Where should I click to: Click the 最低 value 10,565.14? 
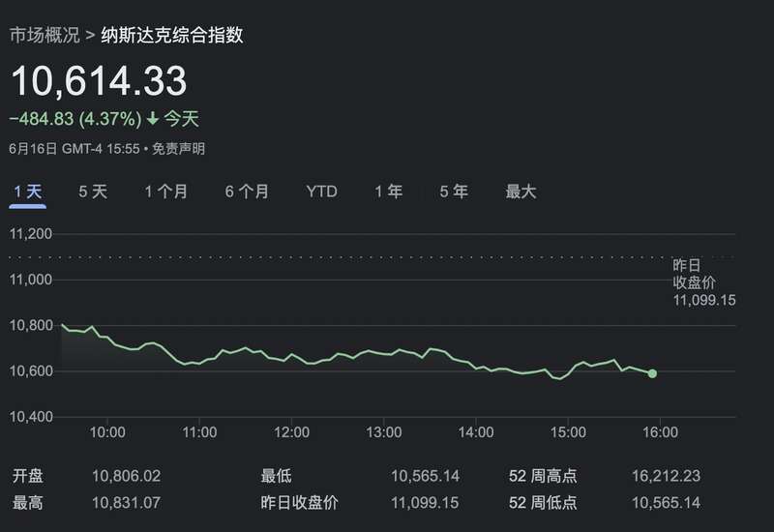pos(425,476)
